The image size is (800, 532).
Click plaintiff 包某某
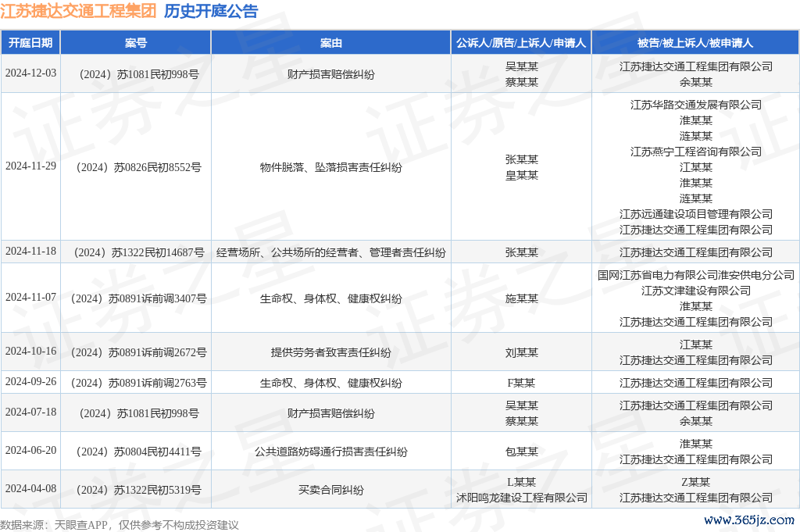pyautogui.click(x=521, y=452)
